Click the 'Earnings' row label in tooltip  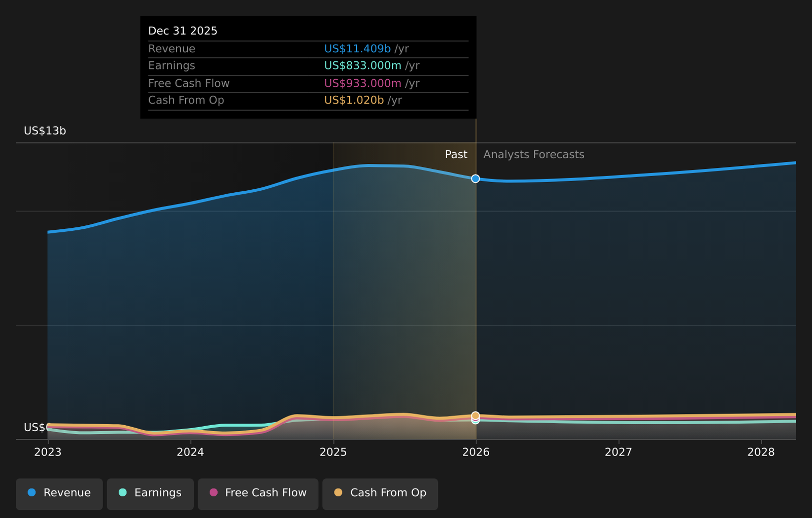click(x=172, y=65)
